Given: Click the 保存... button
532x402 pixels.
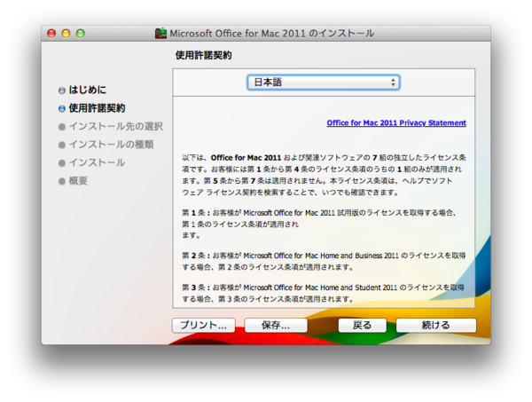Looking at the screenshot, I should tap(276, 326).
